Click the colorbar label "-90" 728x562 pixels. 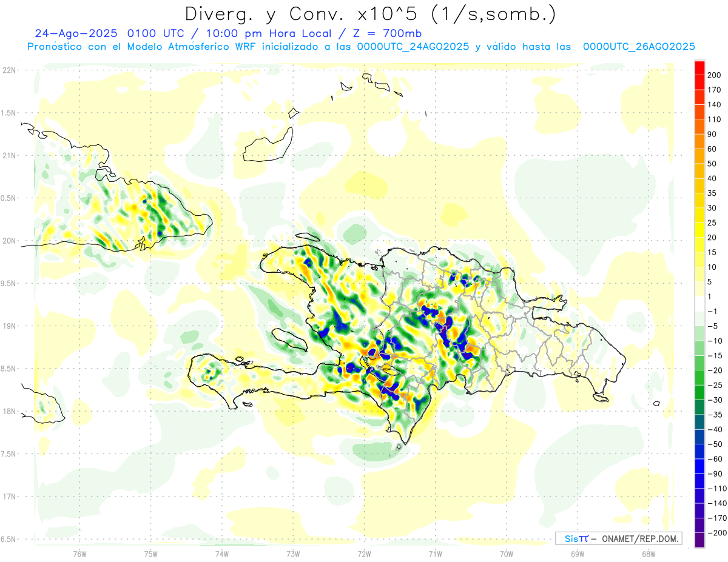[x=715, y=473]
